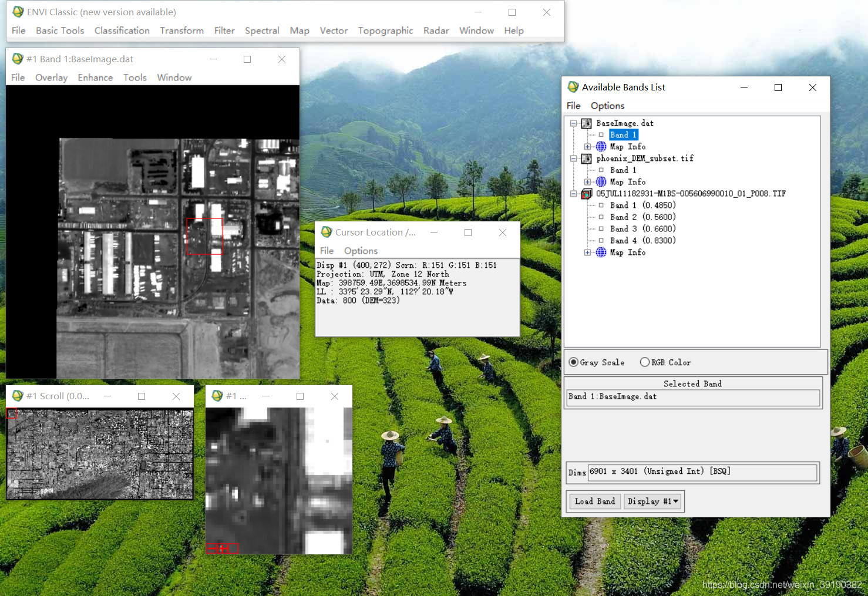Click the 'Data: 800 (DEM=323)' line
This screenshot has width=868, height=596.
click(358, 301)
